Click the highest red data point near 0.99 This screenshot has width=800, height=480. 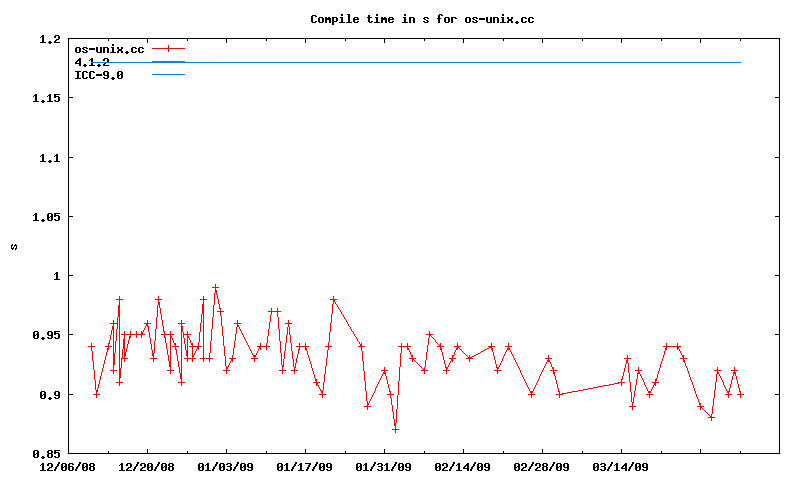point(215,288)
